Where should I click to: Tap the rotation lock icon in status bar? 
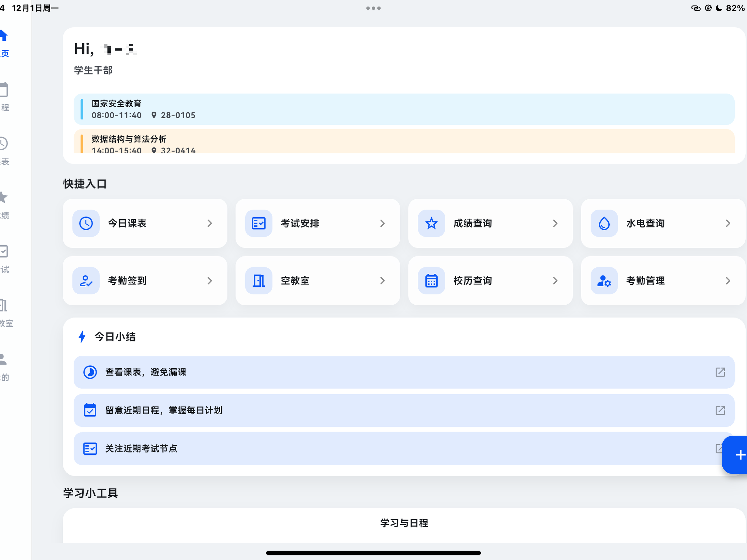click(x=708, y=8)
